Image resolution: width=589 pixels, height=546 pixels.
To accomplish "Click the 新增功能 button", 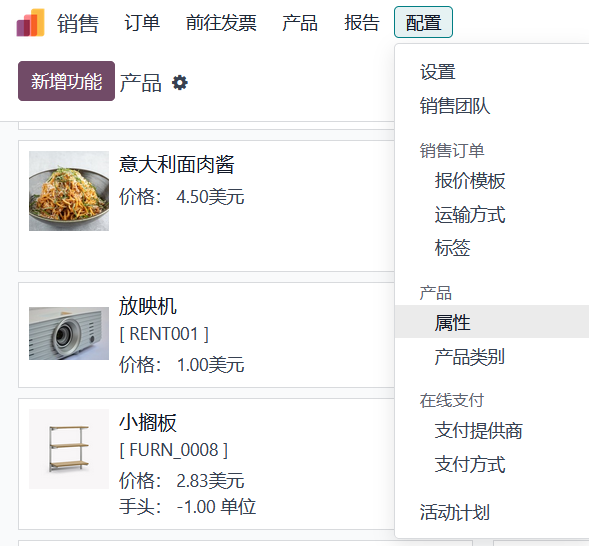I will pyautogui.click(x=66, y=81).
